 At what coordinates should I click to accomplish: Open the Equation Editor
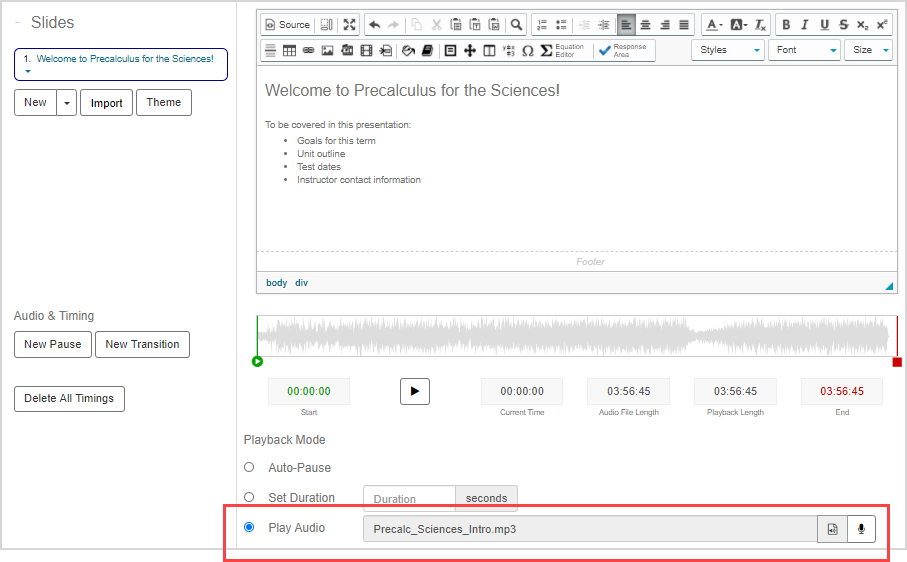[x=562, y=50]
